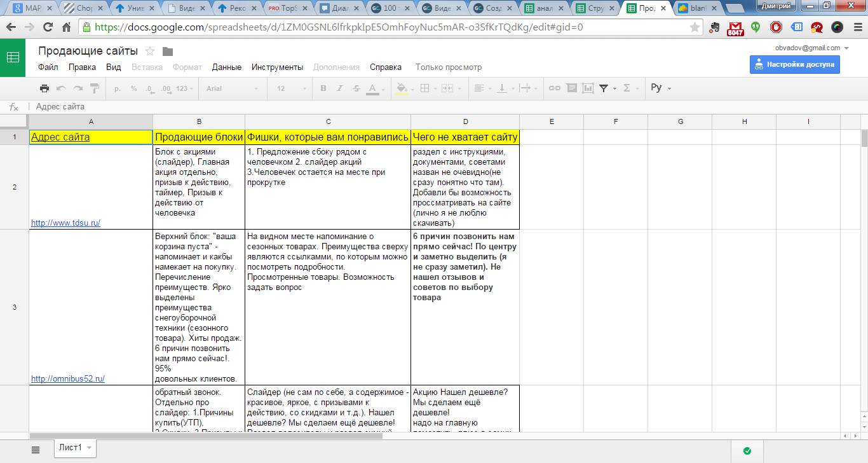
Task: Open the http://omnibus52.ru/ link
Action: click(x=68, y=378)
